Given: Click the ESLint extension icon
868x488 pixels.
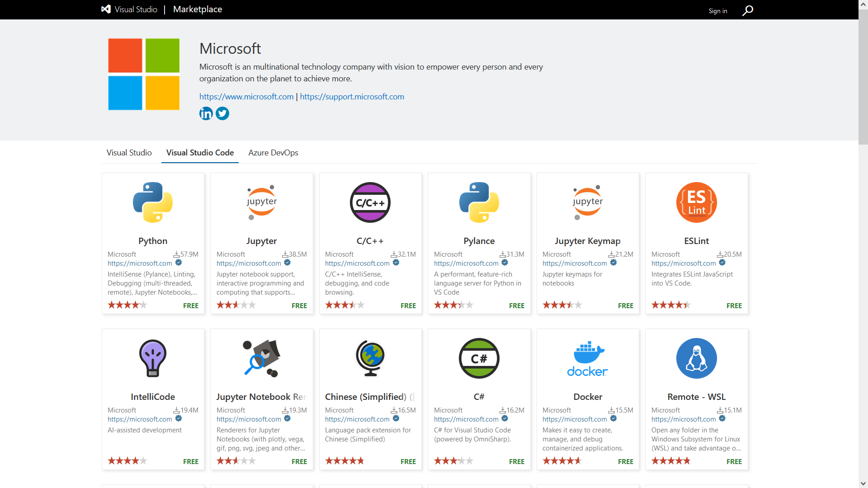Looking at the screenshot, I should tap(696, 202).
